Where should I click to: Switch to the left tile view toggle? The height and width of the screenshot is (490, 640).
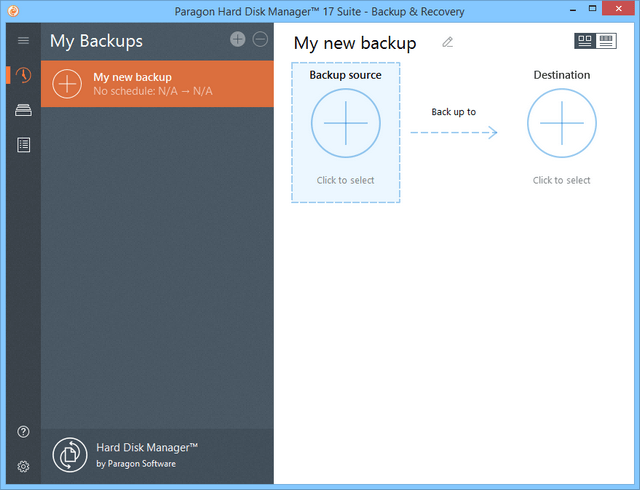585,41
